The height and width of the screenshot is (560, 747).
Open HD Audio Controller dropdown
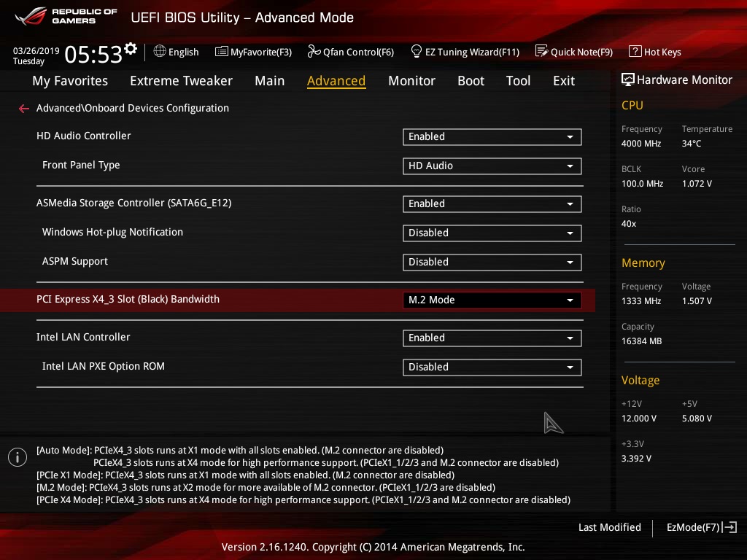(x=492, y=136)
